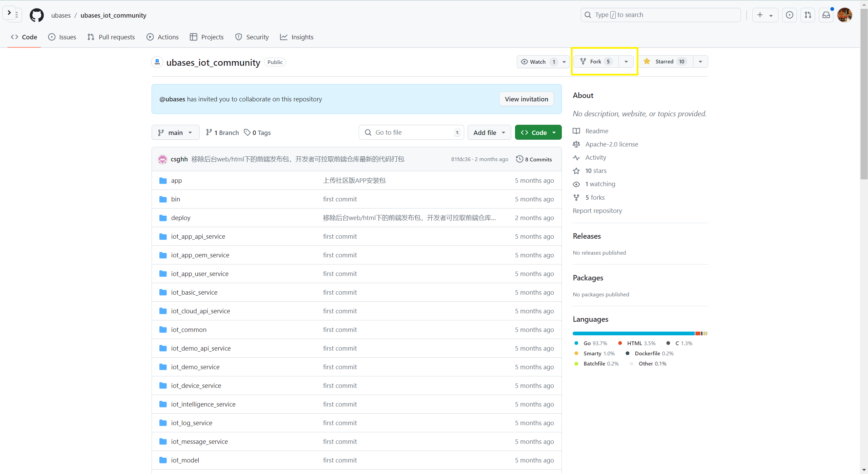Open the 0 Tags link
Viewport: 868px width, 474px height.
258,132
